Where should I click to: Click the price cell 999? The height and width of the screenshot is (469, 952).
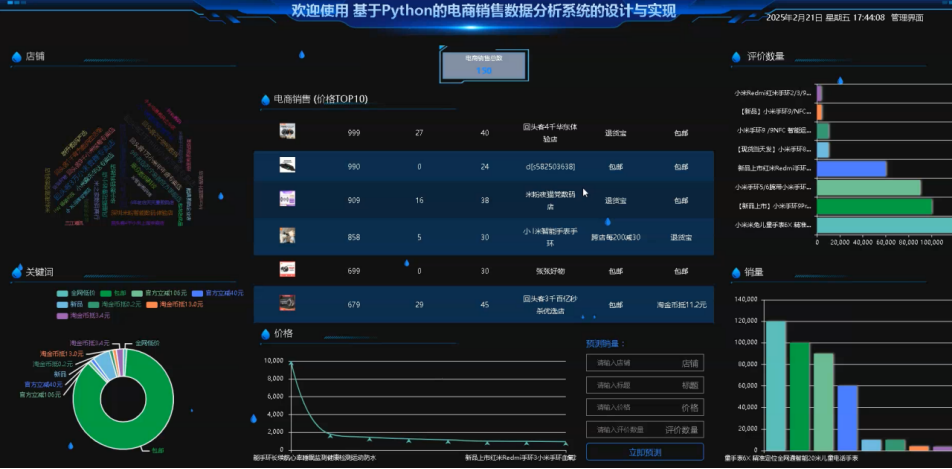353,133
